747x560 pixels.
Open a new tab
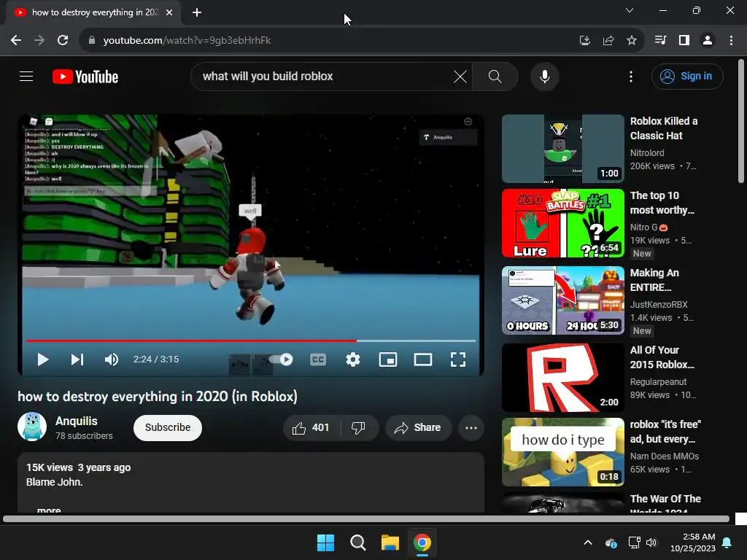(197, 12)
